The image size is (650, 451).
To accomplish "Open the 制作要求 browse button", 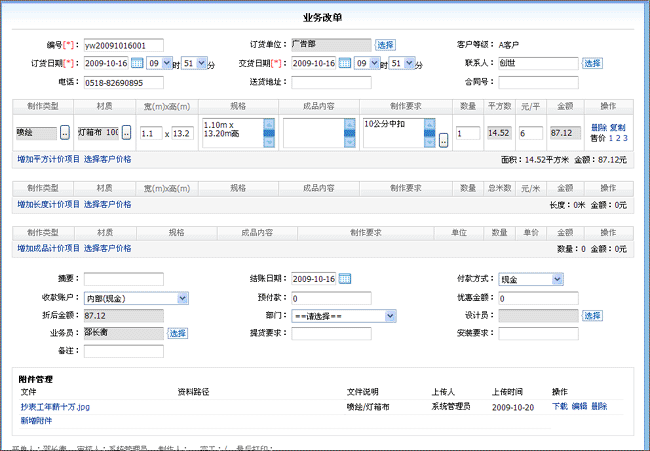I will (444, 141).
